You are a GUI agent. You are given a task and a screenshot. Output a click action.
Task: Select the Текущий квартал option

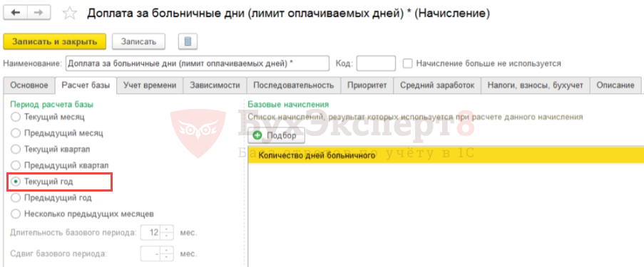[x=15, y=149]
